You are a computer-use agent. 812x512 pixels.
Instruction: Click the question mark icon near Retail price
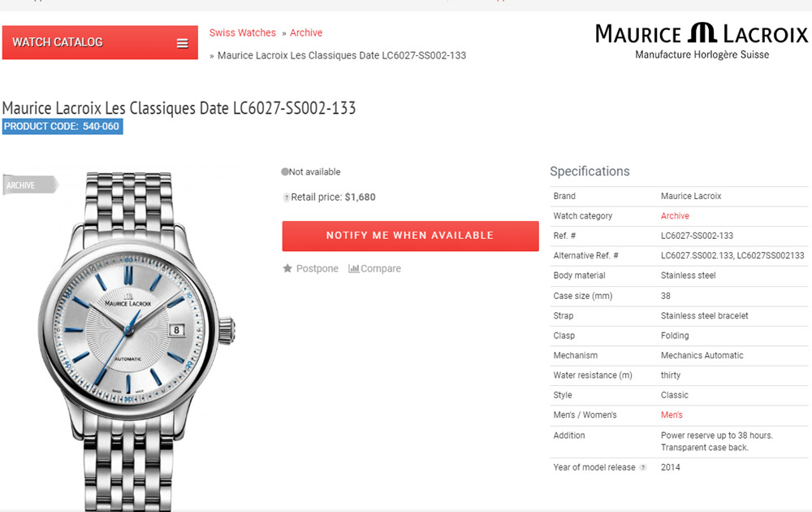pos(287,197)
